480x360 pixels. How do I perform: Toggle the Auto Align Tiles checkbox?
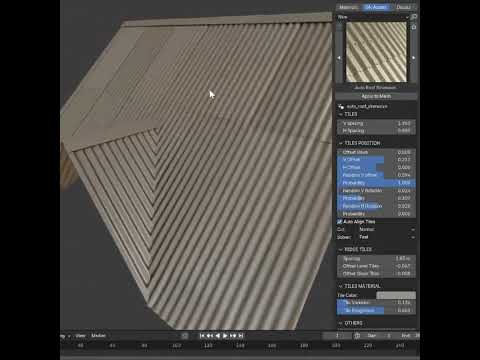tap(340, 221)
